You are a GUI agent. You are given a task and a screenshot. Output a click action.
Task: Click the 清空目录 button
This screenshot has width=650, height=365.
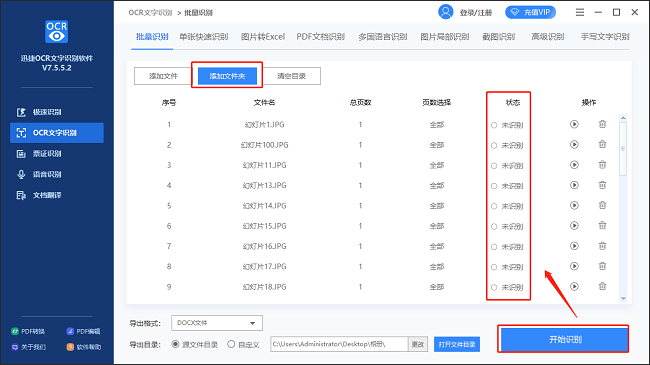[291, 76]
